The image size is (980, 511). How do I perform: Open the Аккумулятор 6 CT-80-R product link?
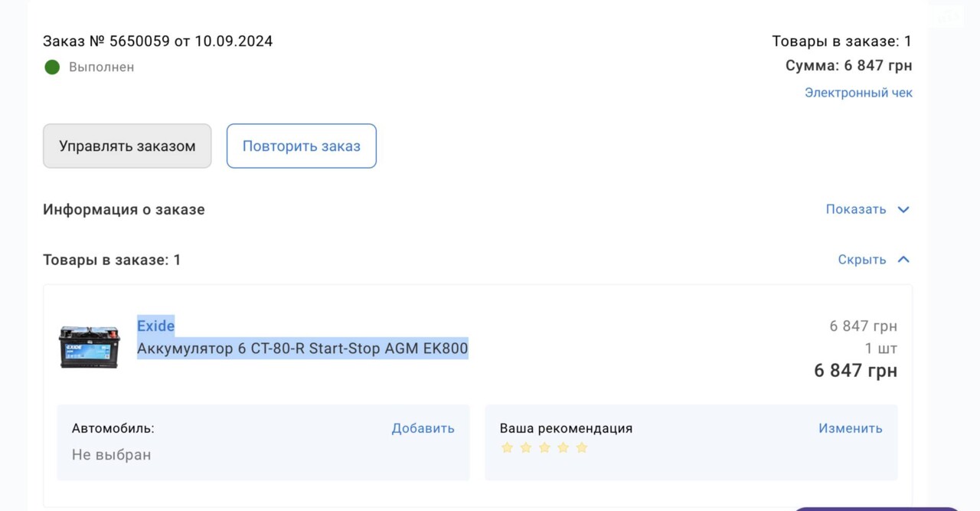click(302, 349)
